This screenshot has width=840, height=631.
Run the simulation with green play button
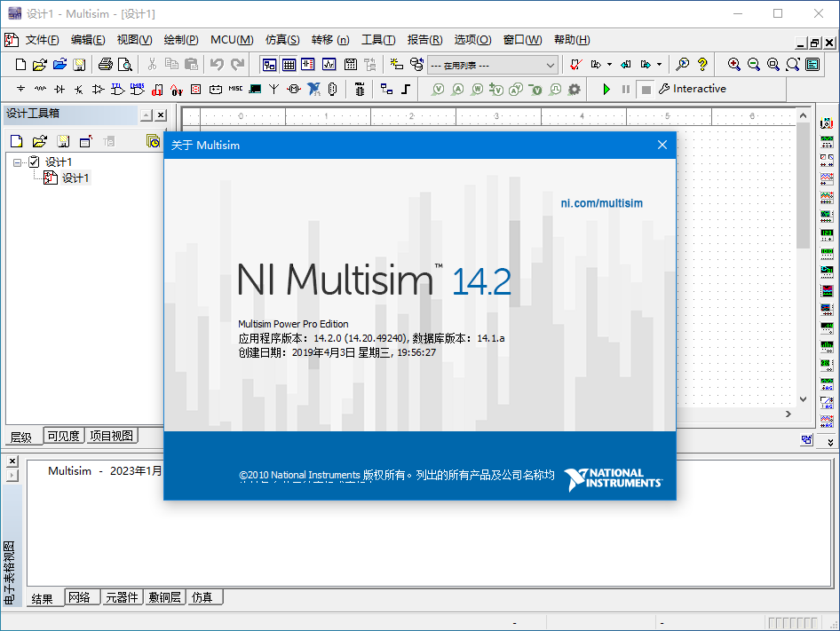pyautogui.click(x=606, y=89)
